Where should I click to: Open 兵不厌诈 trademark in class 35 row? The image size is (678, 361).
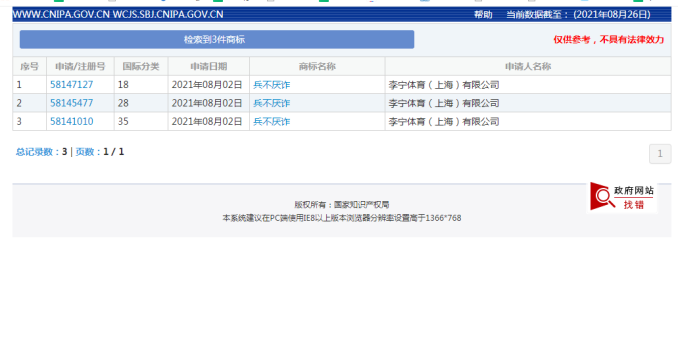[272, 121]
